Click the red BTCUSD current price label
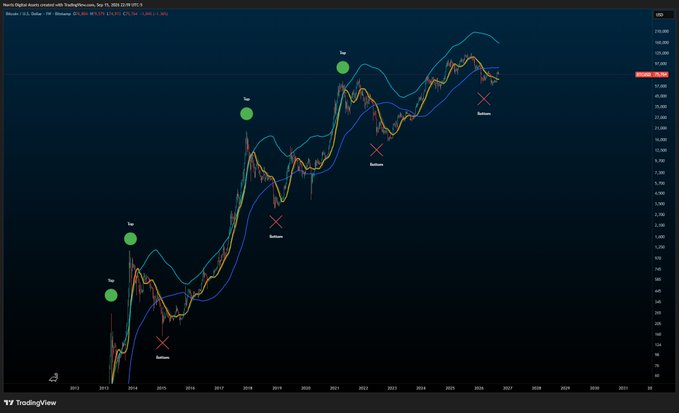Viewport: 679px width, 413px height. (x=652, y=74)
